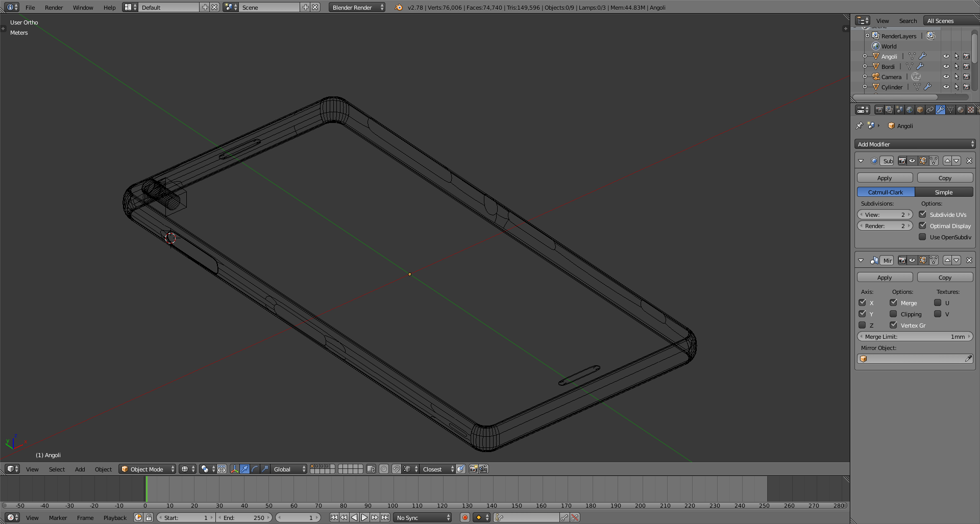Click the proportional editing circle icon
The height and width of the screenshot is (524, 980).
(x=384, y=469)
